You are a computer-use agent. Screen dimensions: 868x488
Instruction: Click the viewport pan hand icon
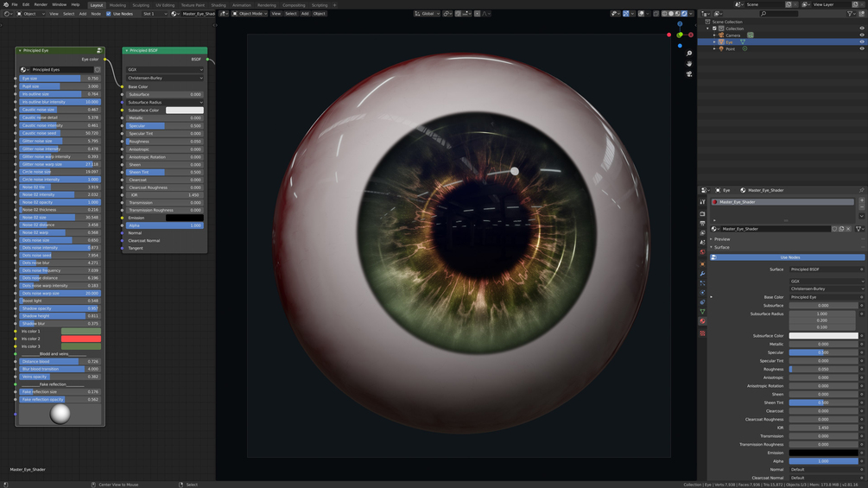[689, 64]
